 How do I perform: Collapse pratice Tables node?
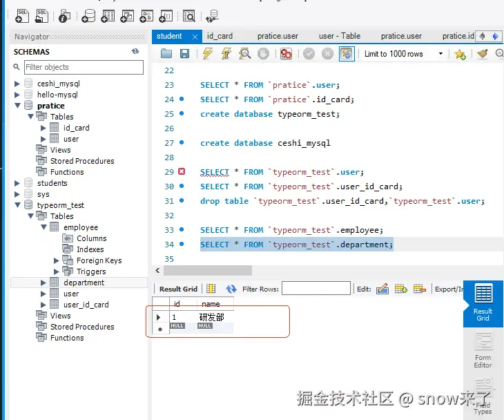(x=30, y=117)
